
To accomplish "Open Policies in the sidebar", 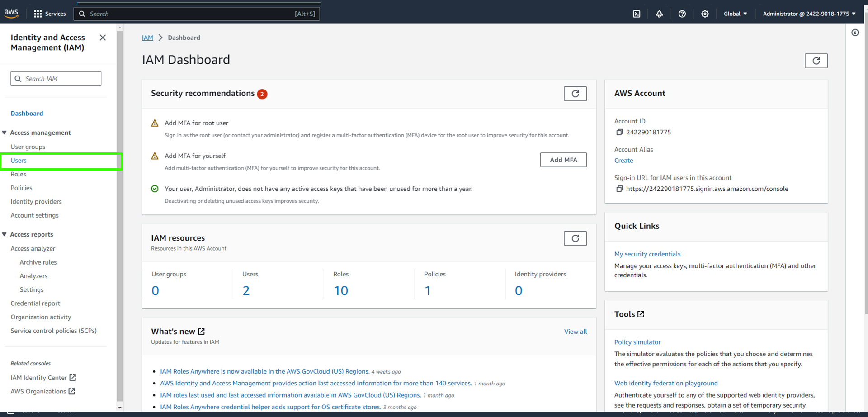I will tap(21, 188).
